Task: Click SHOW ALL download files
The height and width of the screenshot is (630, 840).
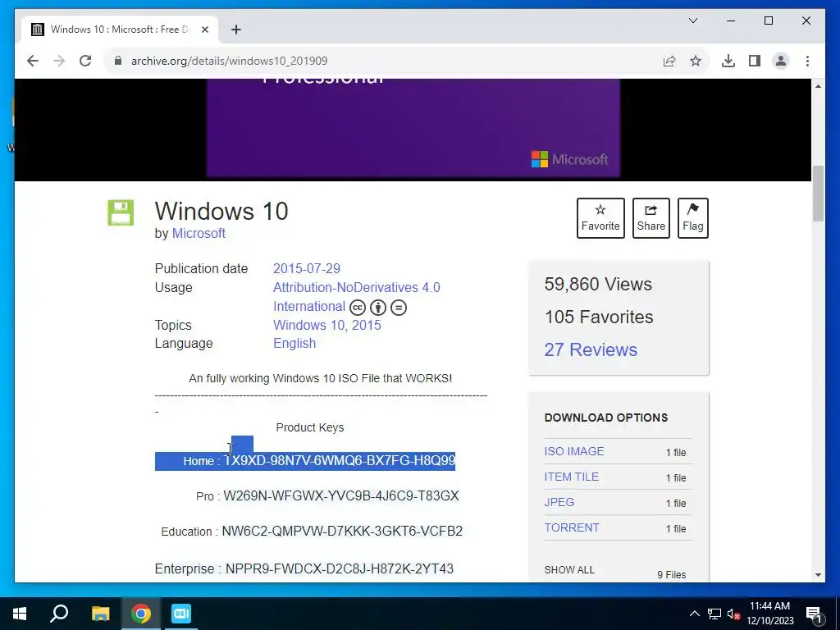Action: pyautogui.click(x=569, y=570)
